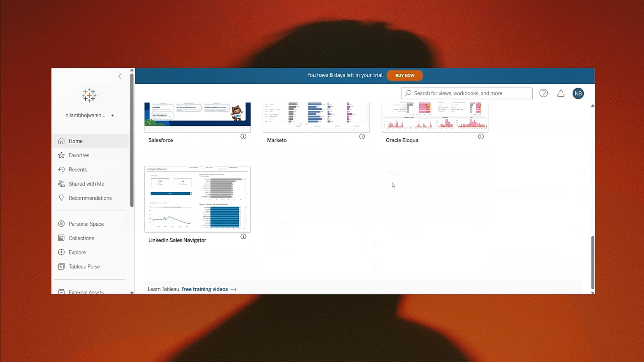The height and width of the screenshot is (362, 644).
Task: Click the Recommendations lightbulb icon
Action: (x=61, y=198)
